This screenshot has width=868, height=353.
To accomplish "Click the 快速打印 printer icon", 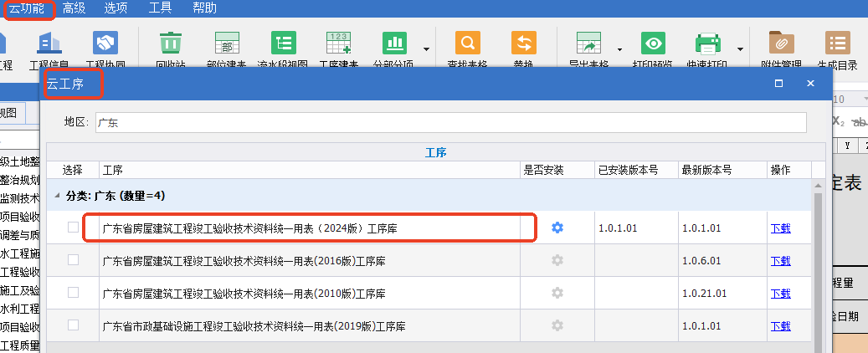I will (708, 44).
